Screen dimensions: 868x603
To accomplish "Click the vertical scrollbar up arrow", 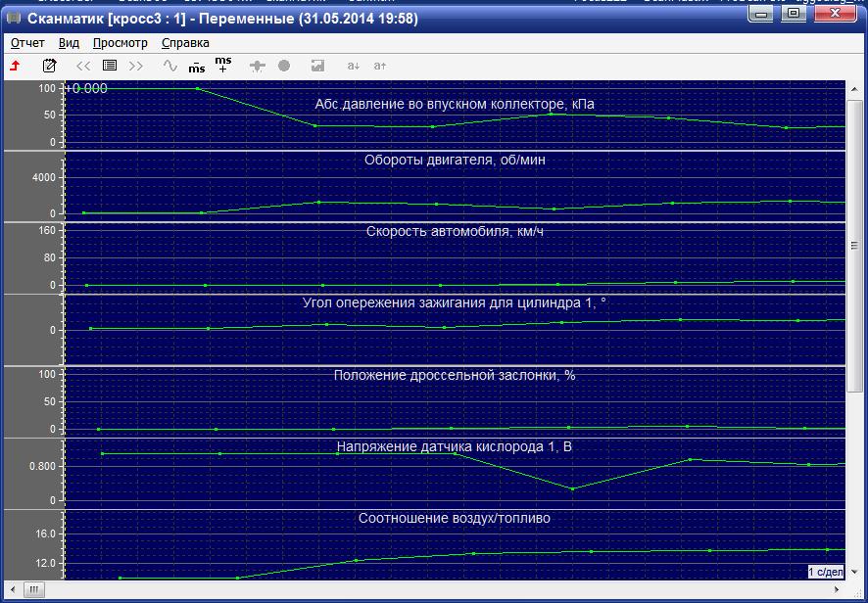I will point(854,89).
